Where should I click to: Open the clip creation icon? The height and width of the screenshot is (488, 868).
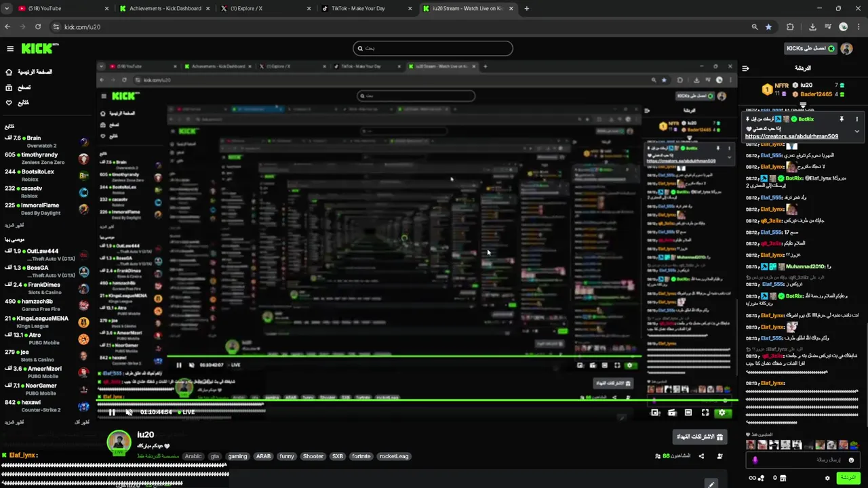[672, 413]
